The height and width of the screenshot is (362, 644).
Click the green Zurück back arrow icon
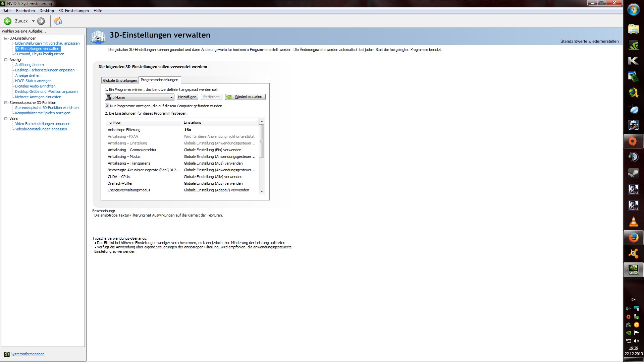point(8,21)
